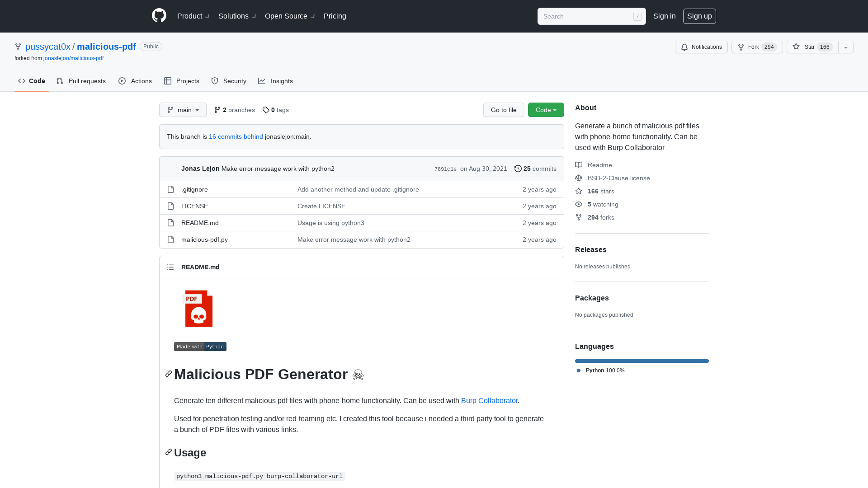Screen dimensions: 868x488
Task: Expand the green Code dropdown button
Action: click(546, 110)
